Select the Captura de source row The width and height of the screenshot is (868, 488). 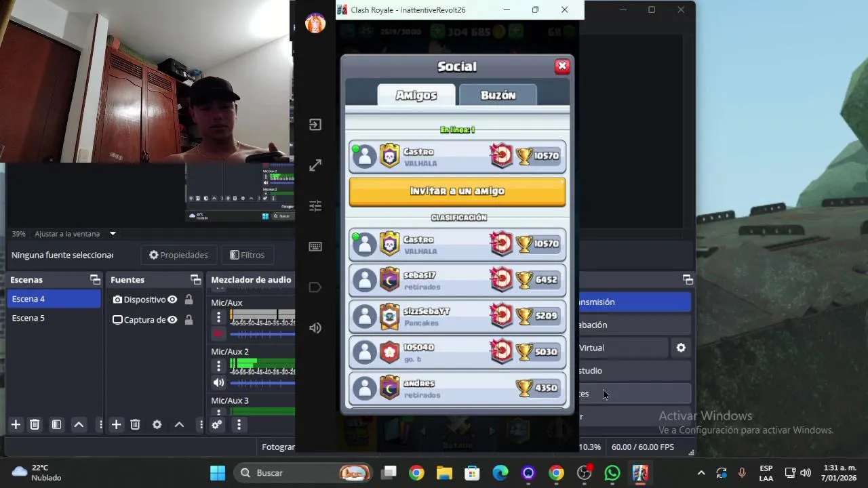[155, 320]
